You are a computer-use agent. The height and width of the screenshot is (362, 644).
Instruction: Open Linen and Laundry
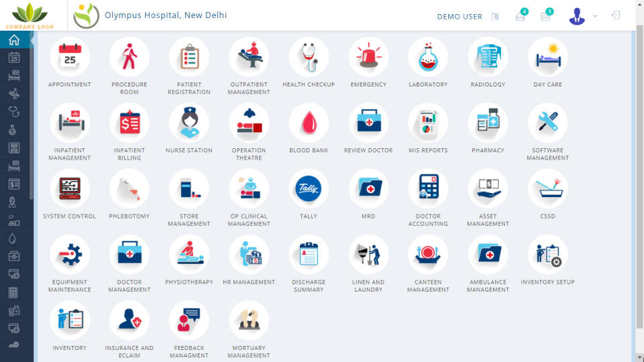click(x=368, y=255)
